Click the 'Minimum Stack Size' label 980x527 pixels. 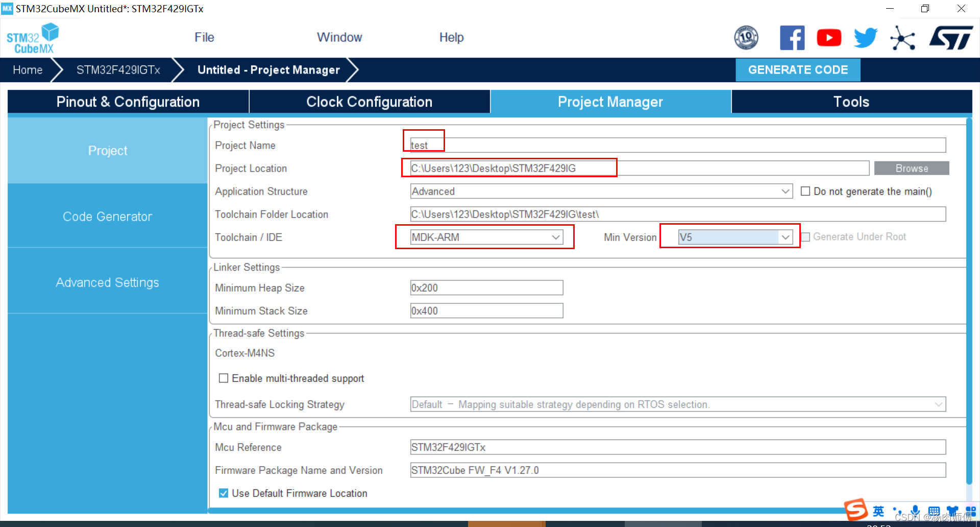pyautogui.click(x=261, y=311)
